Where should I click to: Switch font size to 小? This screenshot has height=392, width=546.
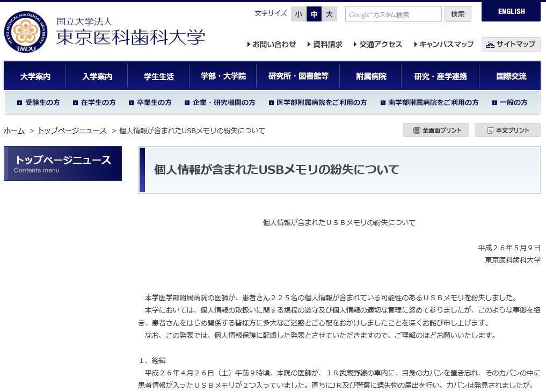299,14
